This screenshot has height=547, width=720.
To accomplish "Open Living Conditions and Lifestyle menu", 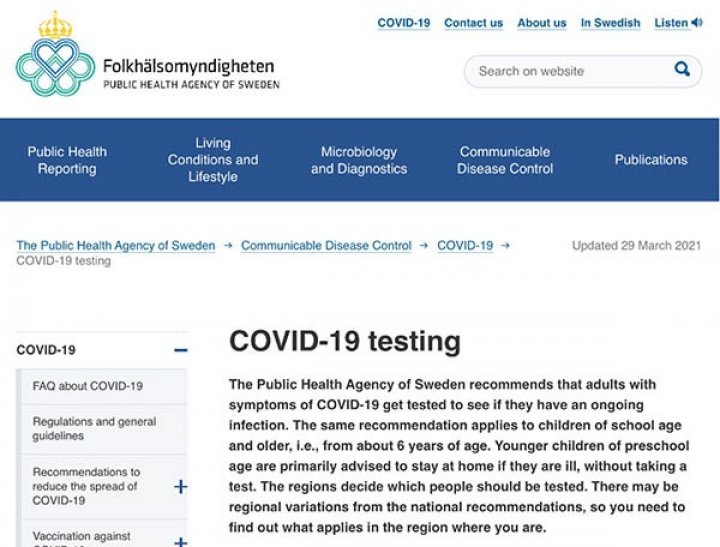I will point(213,160).
